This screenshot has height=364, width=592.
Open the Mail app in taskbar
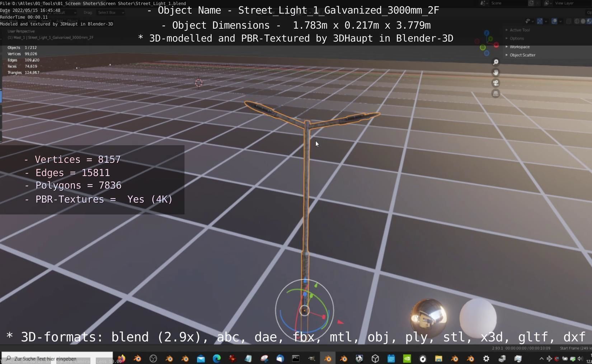201,358
